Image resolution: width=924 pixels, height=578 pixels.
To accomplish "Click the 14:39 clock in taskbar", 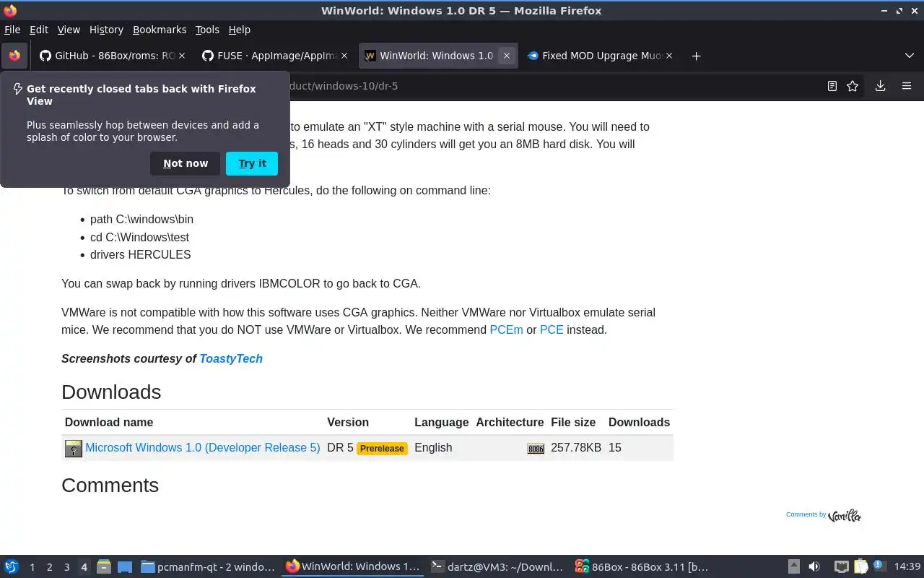I will click(x=907, y=566).
